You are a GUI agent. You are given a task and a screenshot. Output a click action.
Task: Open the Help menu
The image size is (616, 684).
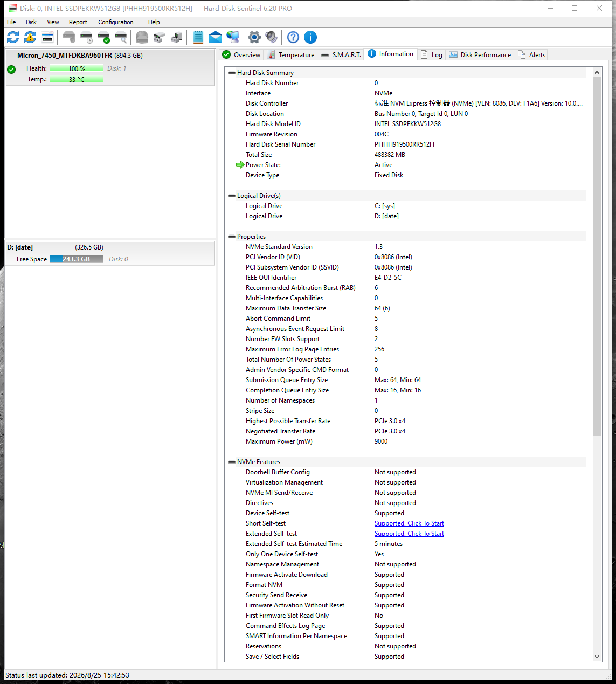pyautogui.click(x=154, y=22)
